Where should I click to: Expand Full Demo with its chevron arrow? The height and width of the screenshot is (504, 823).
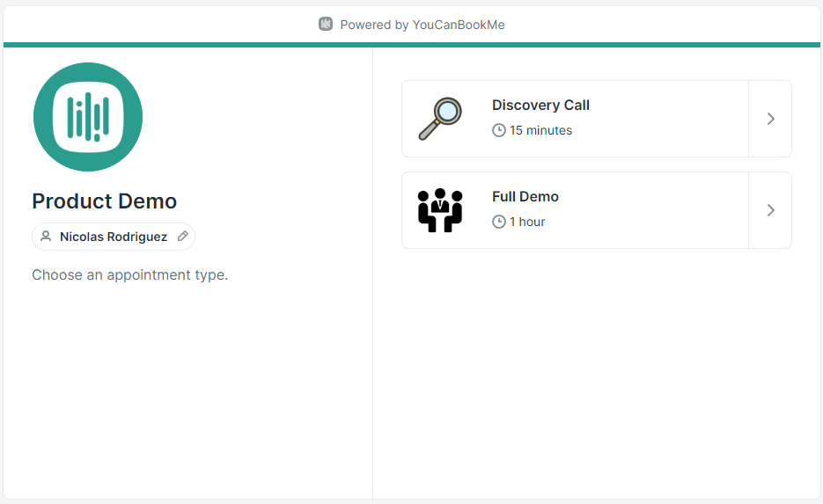(770, 210)
